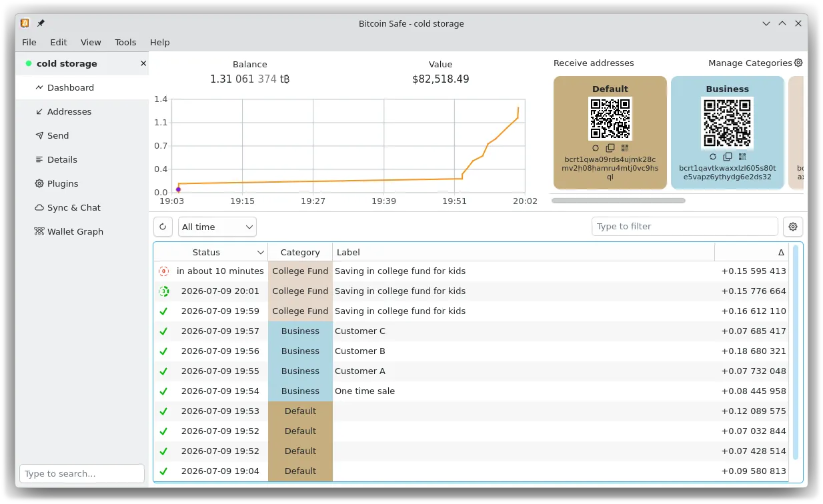Show the wallet Details section

82,159
